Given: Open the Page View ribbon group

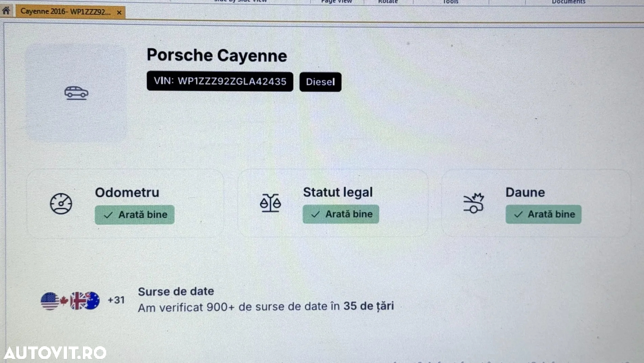Looking at the screenshot, I should click(337, 2).
